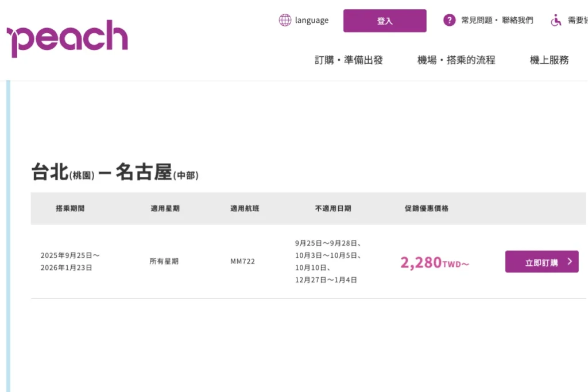Click 立即訂購 to book now
This screenshot has width=588, height=392.
coord(542,262)
